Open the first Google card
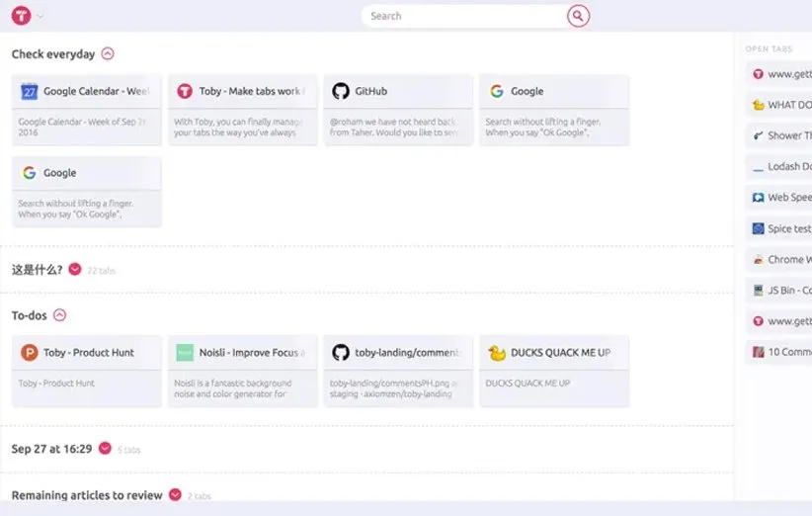 pos(554,109)
